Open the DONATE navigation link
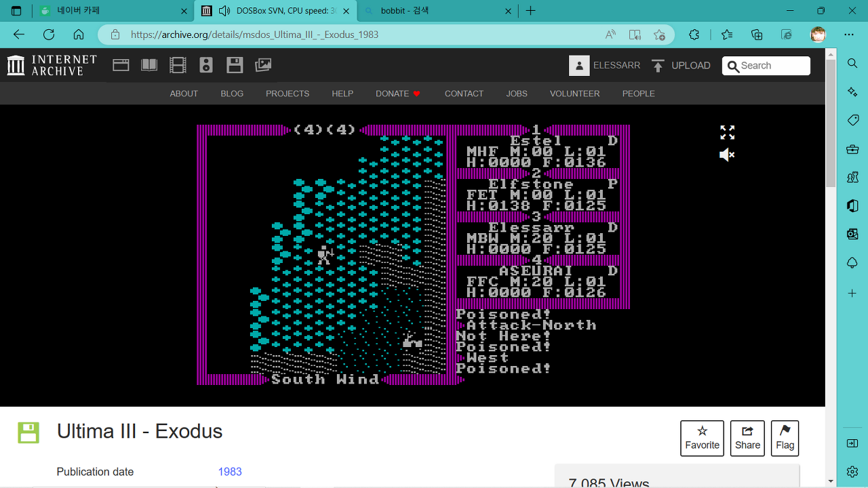This screenshot has width=868, height=488. point(398,94)
